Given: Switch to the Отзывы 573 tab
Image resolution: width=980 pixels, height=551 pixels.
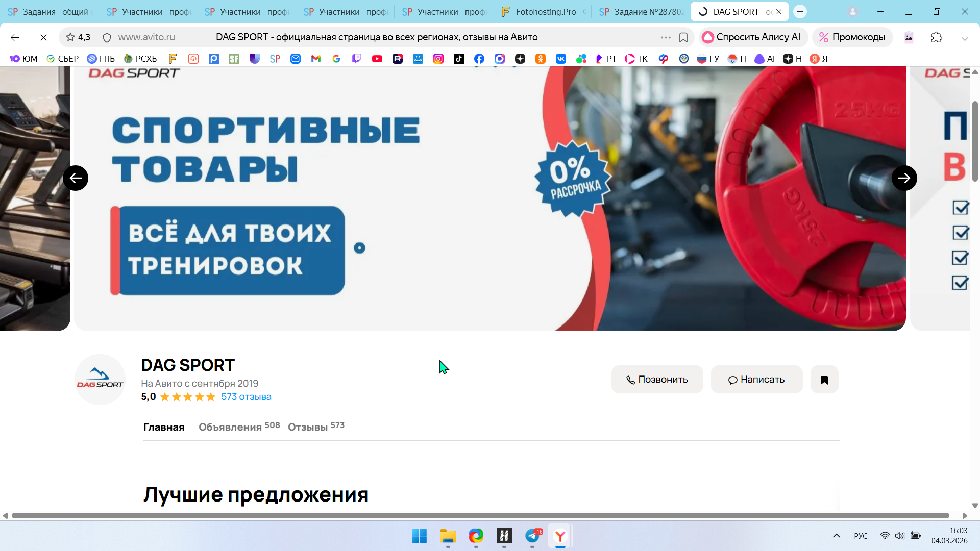Looking at the screenshot, I should click(315, 427).
